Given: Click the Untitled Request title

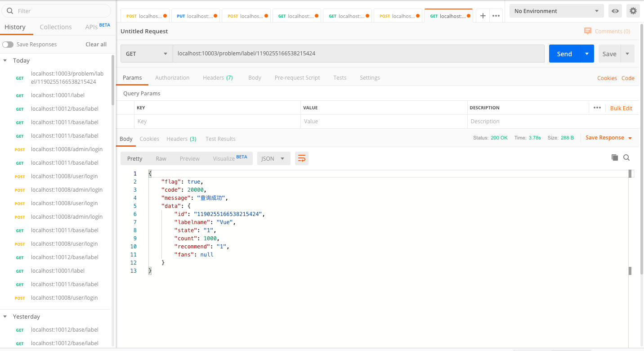Looking at the screenshot, I should coord(144,31).
